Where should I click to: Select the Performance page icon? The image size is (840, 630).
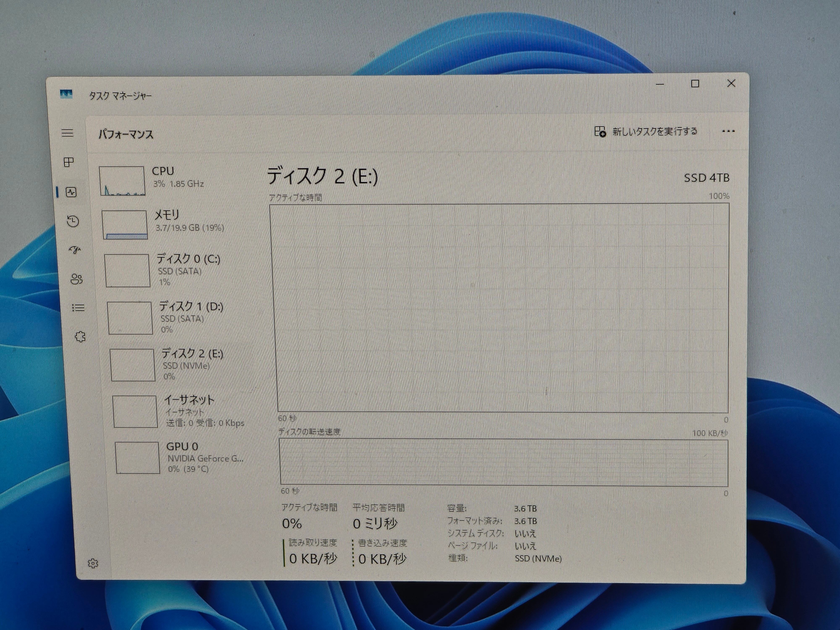click(71, 192)
